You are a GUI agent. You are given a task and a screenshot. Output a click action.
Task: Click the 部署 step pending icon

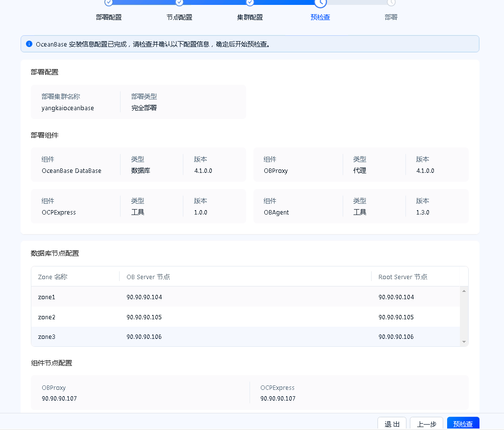[391, 2]
